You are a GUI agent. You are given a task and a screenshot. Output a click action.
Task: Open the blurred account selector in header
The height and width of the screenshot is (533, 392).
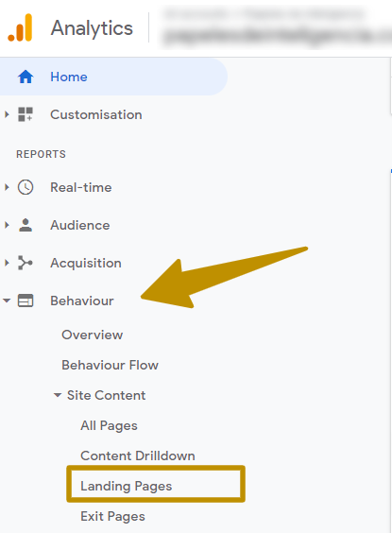[x=277, y=27]
